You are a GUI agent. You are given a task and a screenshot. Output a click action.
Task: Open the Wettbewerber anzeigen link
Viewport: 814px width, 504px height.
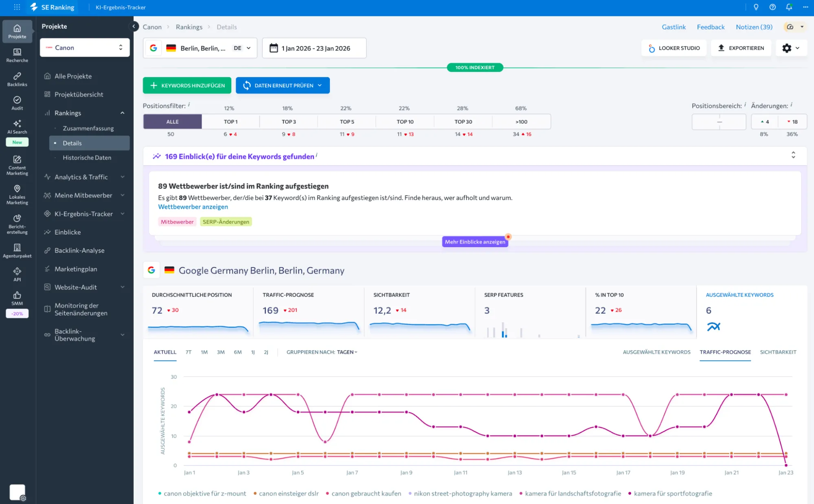[x=193, y=207]
